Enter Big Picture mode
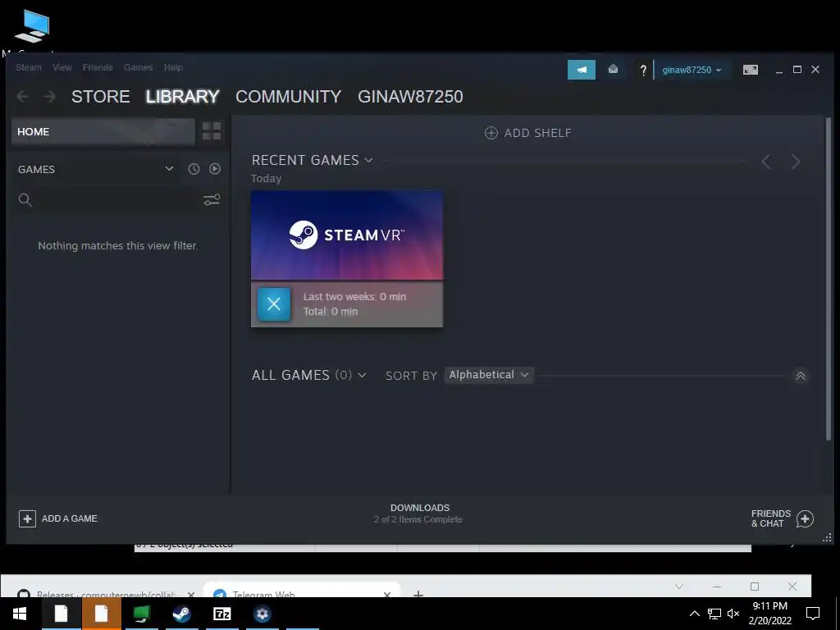840x630 pixels. point(750,70)
